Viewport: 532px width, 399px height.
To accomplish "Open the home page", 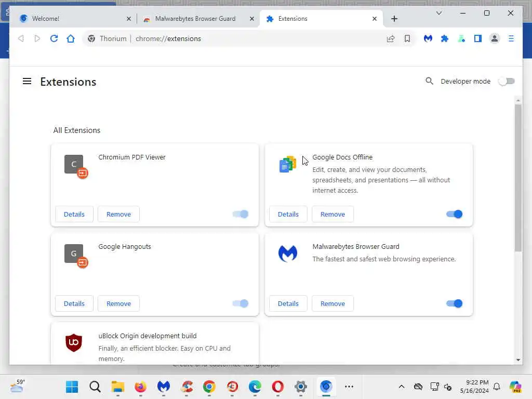I will pyautogui.click(x=71, y=38).
